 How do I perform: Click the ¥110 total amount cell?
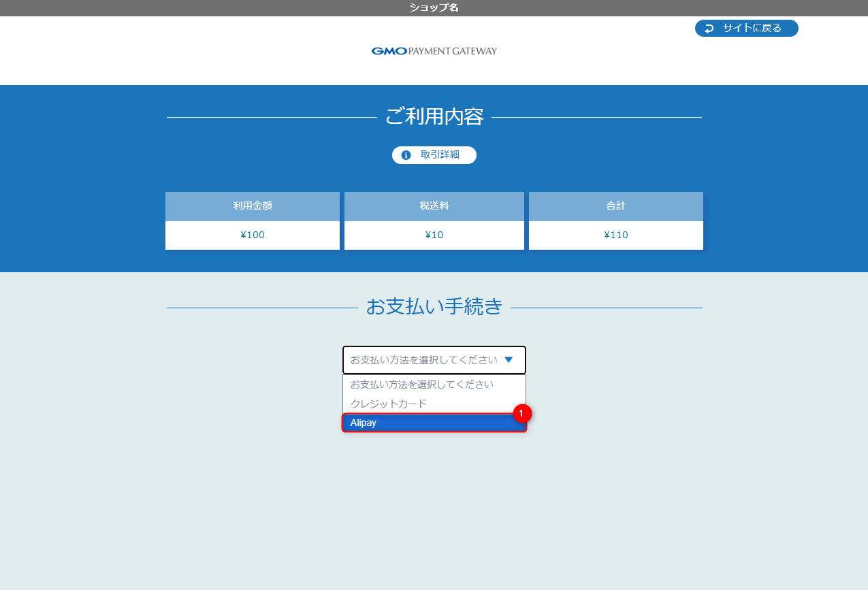pyautogui.click(x=615, y=235)
